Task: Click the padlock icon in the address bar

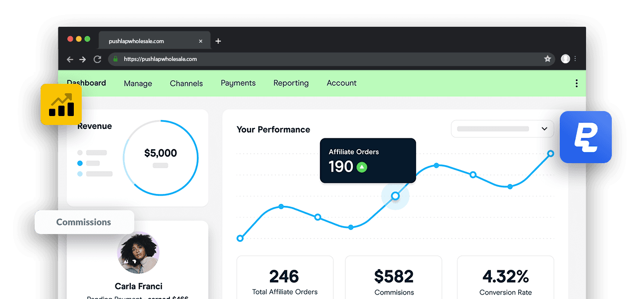Action: point(115,59)
